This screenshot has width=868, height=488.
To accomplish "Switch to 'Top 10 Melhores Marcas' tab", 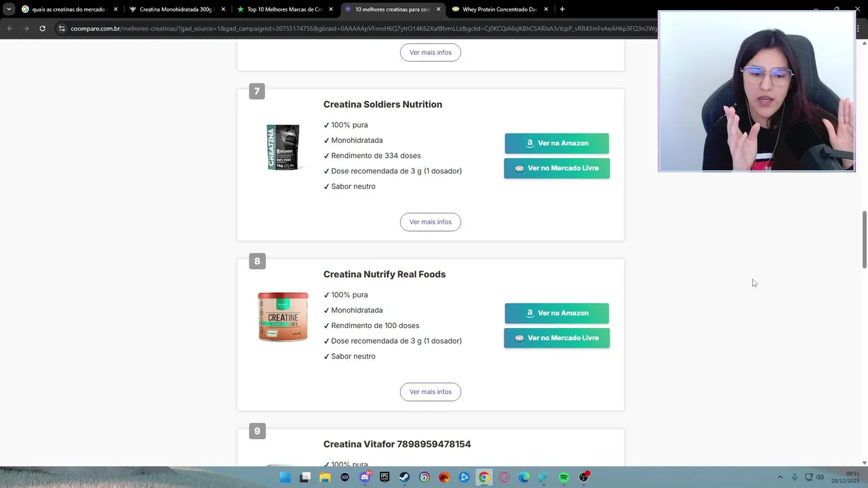I will coord(285,9).
